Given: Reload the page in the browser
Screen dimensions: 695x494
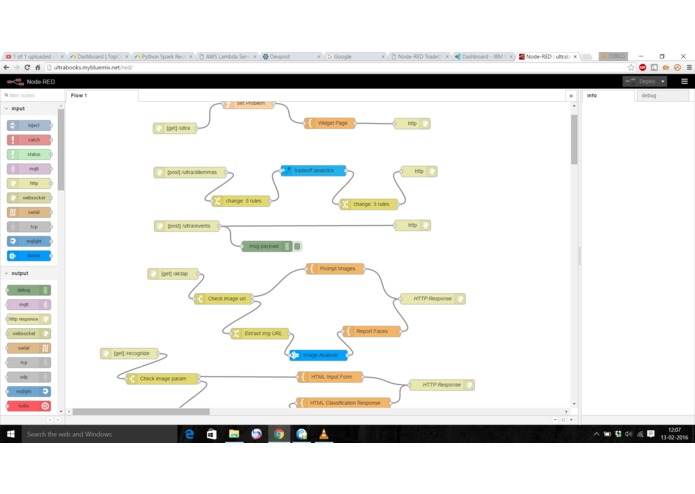Looking at the screenshot, I should (27, 67).
